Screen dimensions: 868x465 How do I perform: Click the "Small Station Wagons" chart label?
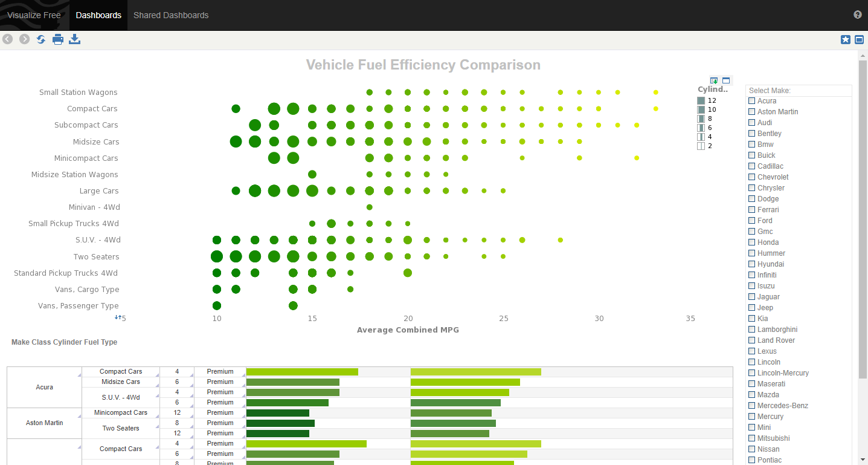click(x=79, y=93)
